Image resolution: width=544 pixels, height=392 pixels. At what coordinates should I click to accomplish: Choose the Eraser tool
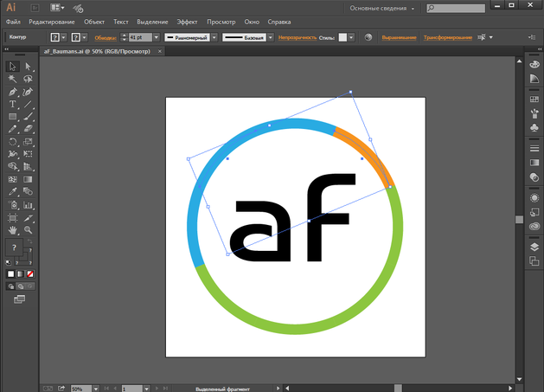coord(28,129)
